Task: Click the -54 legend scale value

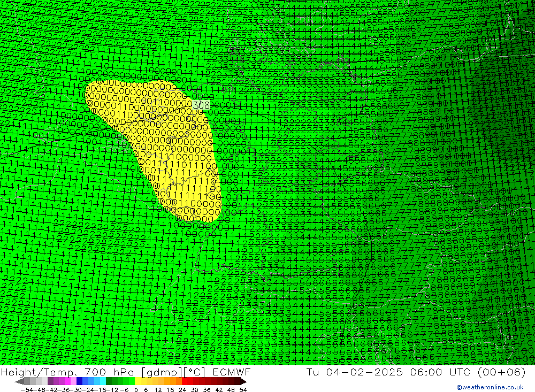Action: point(27,390)
